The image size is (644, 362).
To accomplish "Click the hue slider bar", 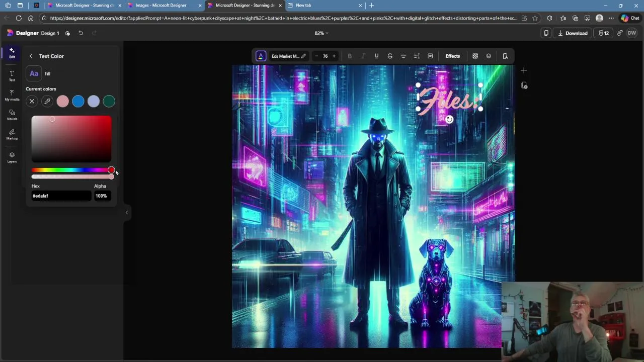I will [71, 170].
